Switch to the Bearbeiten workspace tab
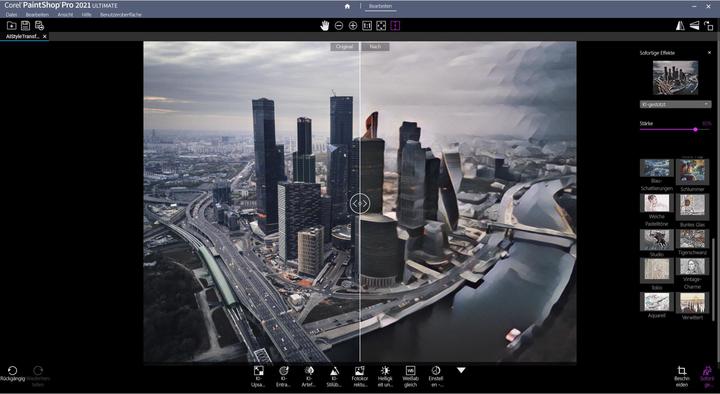Image resolution: width=720 pixels, height=394 pixels. click(x=381, y=6)
